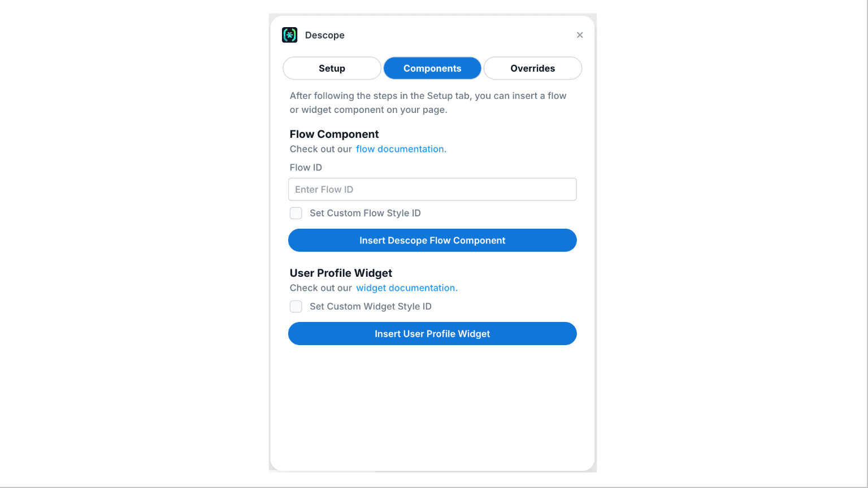The height and width of the screenshot is (488, 868).
Task: Click the X to dismiss the Descope dialog
Action: pos(580,34)
